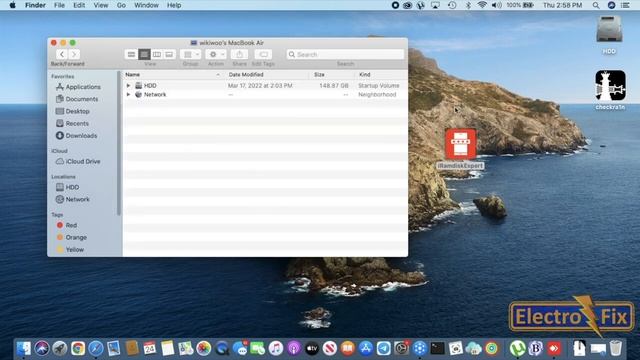Open the Trash in the Dock

pyautogui.click(x=616, y=348)
